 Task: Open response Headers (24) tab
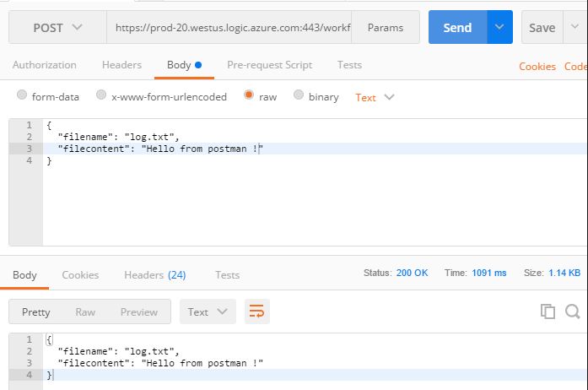[x=154, y=274]
